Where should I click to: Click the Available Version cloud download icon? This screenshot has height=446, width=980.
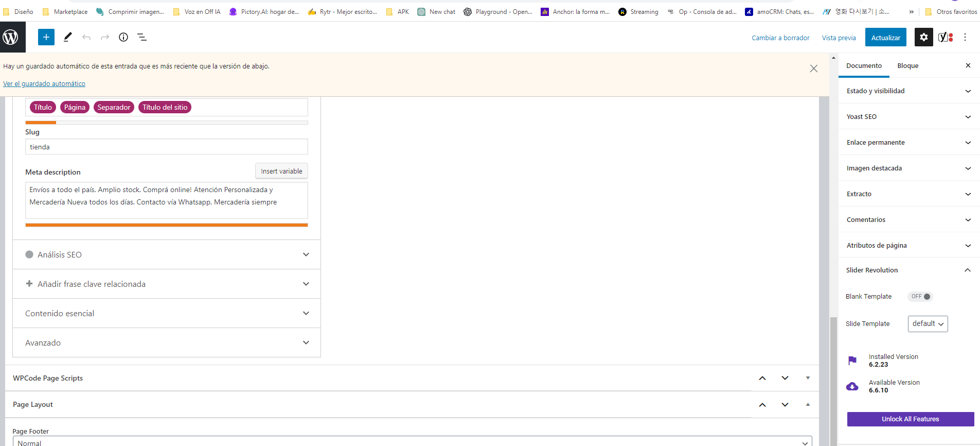tap(852, 386)
